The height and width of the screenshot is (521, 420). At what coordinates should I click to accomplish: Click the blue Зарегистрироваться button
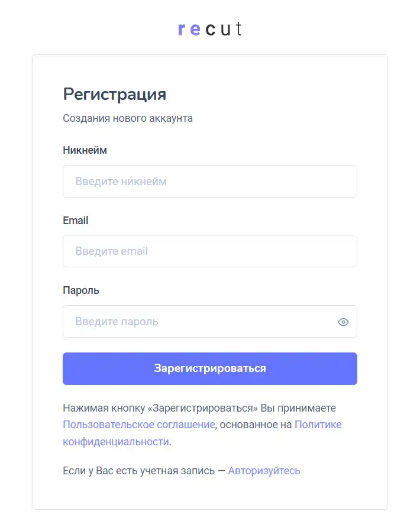click(210, 368)
